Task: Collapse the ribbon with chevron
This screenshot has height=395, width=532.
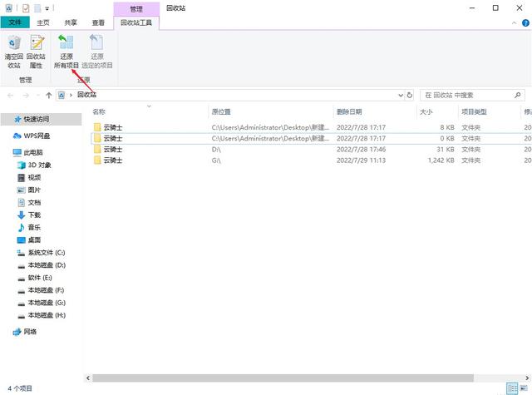Action: tap(514, 23)
